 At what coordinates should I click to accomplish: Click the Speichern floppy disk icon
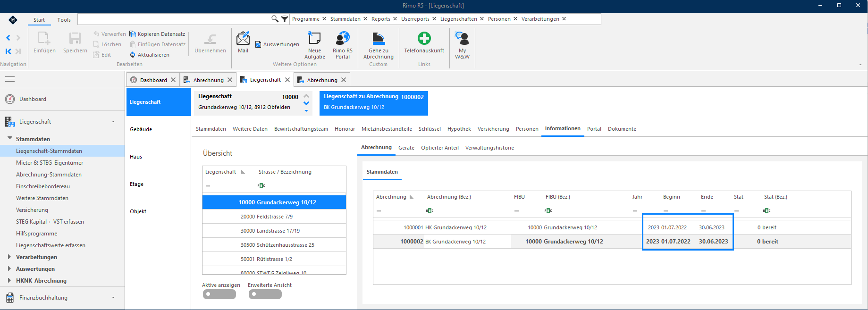[x=75, y=38]
